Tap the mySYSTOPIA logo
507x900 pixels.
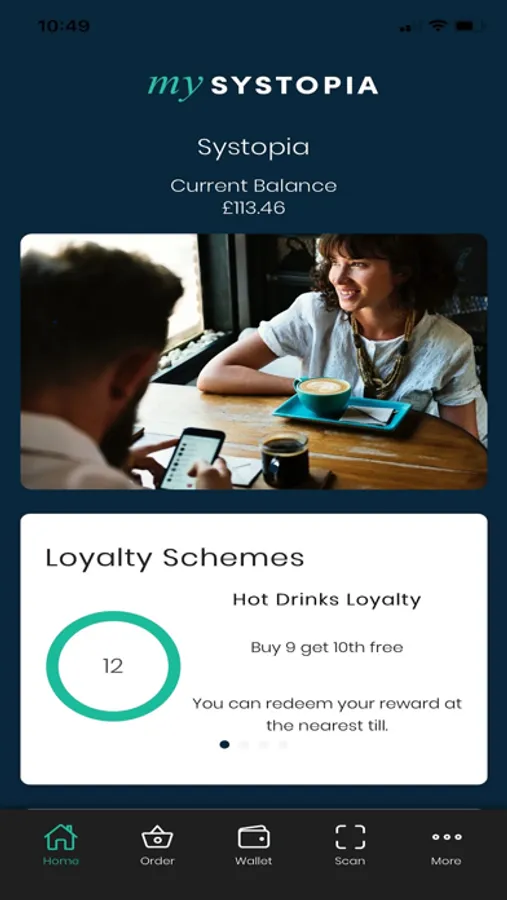pyautogui.click(x=262, y=86)
